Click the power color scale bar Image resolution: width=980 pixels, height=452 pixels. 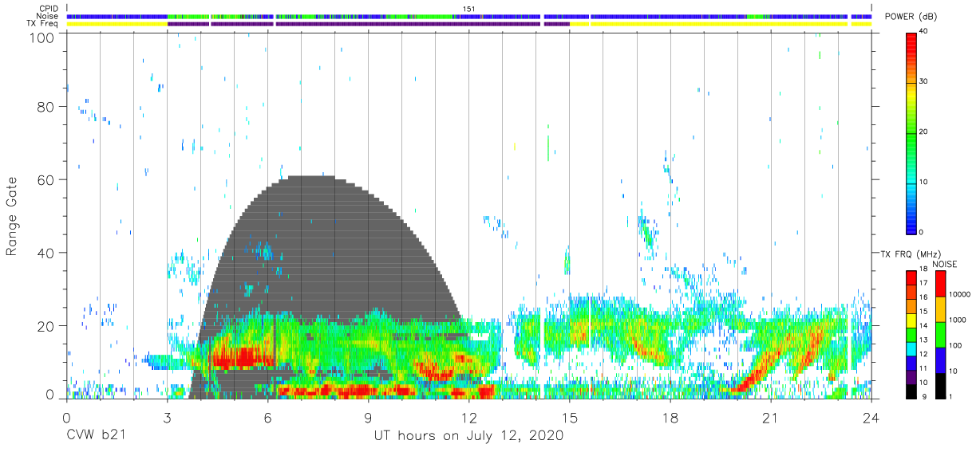point(911,132)
